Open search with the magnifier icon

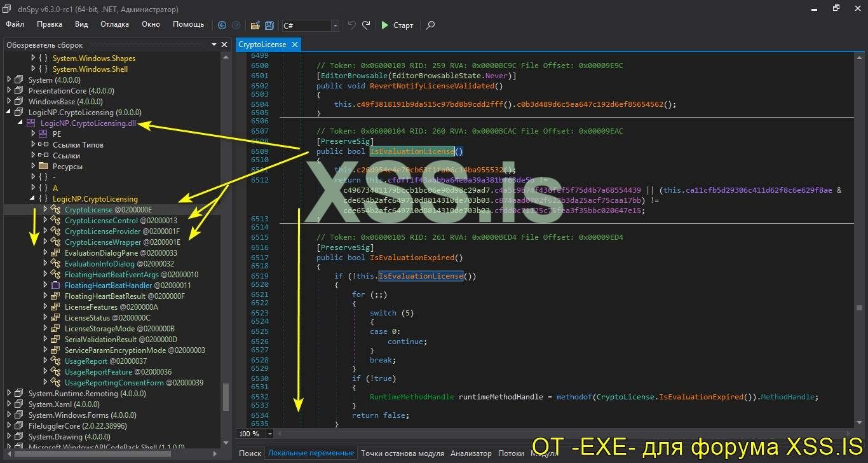431,25
